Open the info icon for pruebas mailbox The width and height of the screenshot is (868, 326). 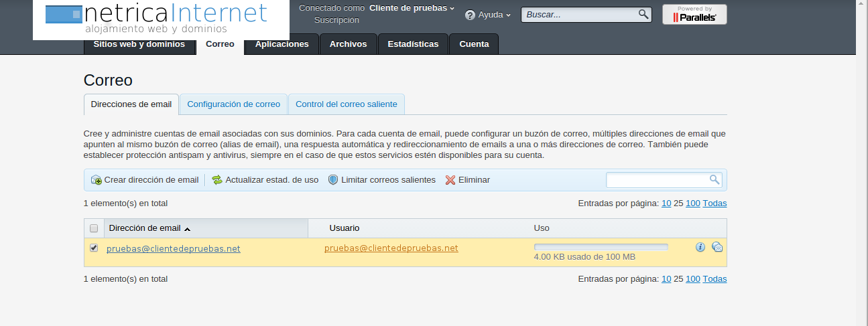pos(700,247)
